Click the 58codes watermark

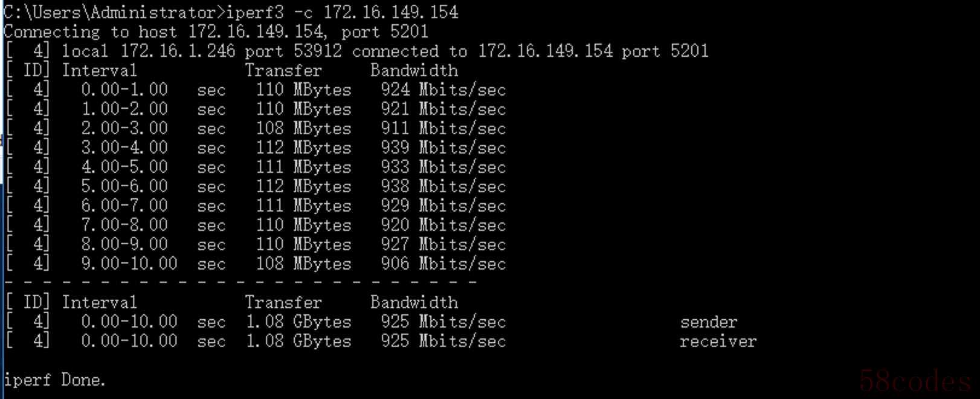coord(915,381)
